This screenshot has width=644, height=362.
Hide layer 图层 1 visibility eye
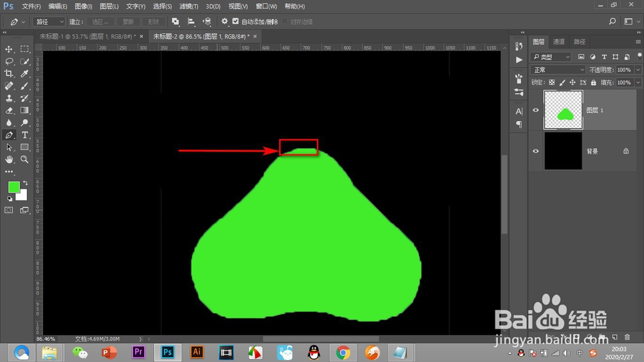click(x=536, y=110)
